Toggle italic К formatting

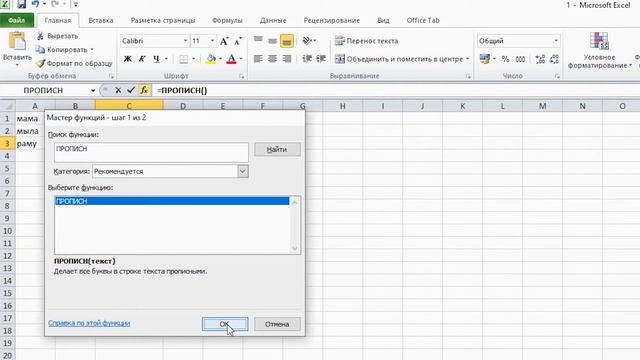click(142, 59)
